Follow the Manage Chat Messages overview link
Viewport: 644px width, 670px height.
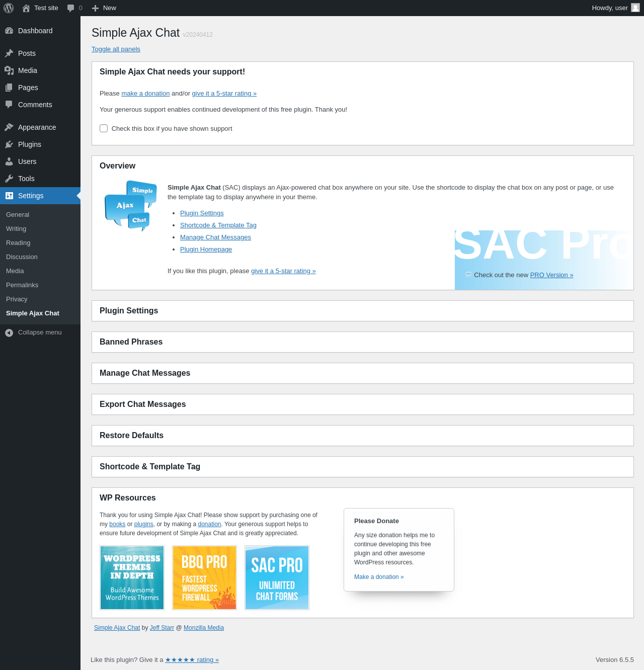pos(215,237)
